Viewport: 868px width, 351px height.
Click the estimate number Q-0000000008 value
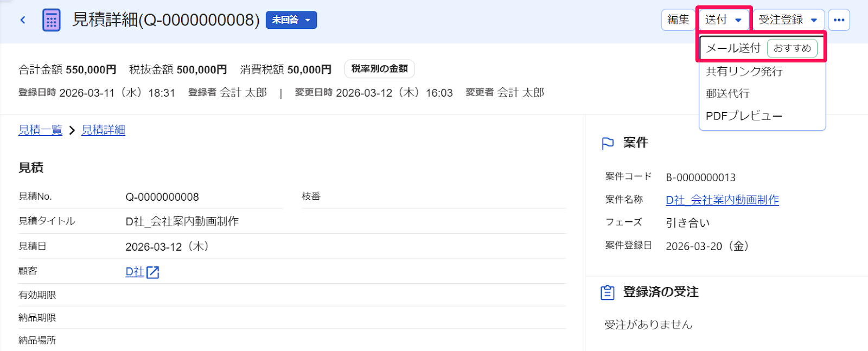pyautogui.click(x=162, y=197)
